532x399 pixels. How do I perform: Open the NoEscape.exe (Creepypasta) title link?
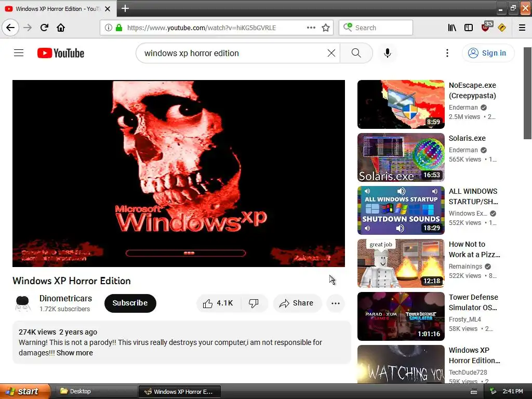[472, 90]
